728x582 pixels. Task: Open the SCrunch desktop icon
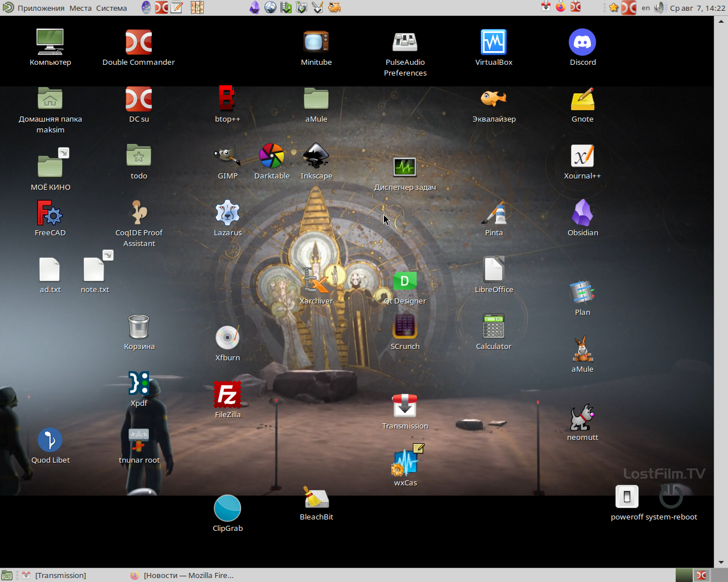tap(405, 327)
